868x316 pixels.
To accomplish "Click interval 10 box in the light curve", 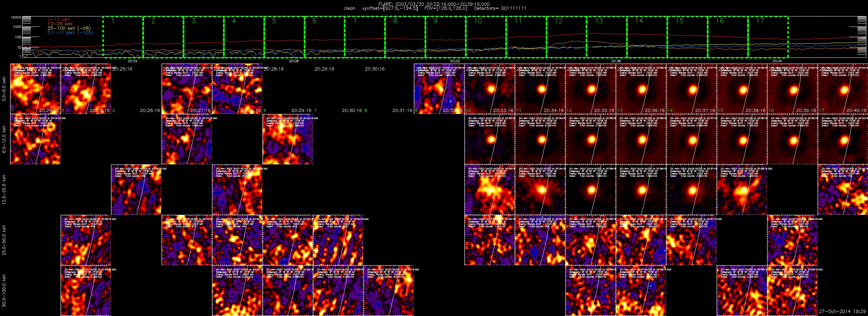I will pos(486,37).
